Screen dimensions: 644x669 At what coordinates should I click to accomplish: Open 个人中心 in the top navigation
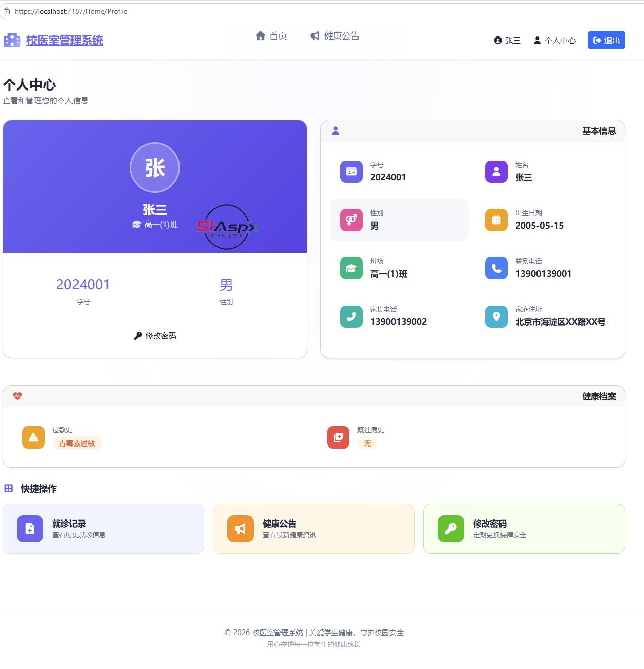point(554,40)
